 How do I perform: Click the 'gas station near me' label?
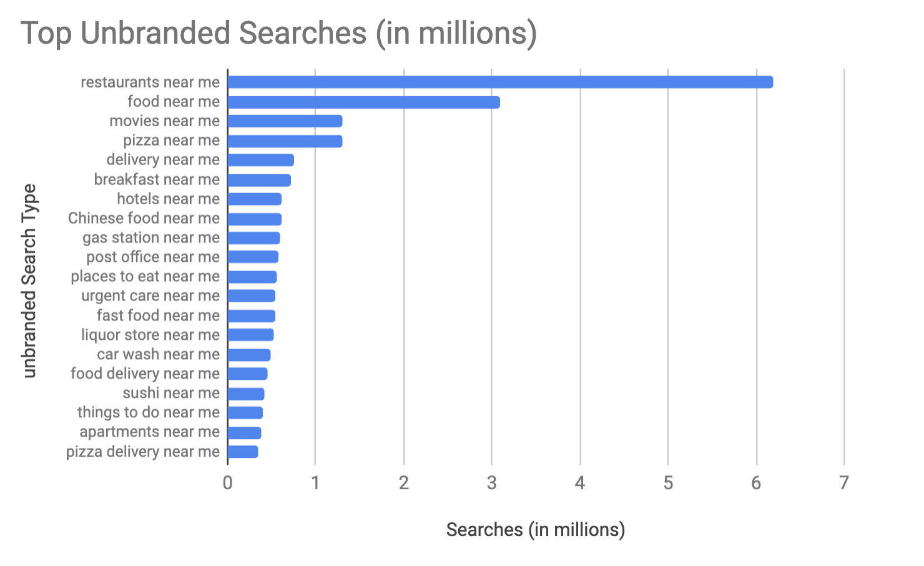[x=151, y=238]
